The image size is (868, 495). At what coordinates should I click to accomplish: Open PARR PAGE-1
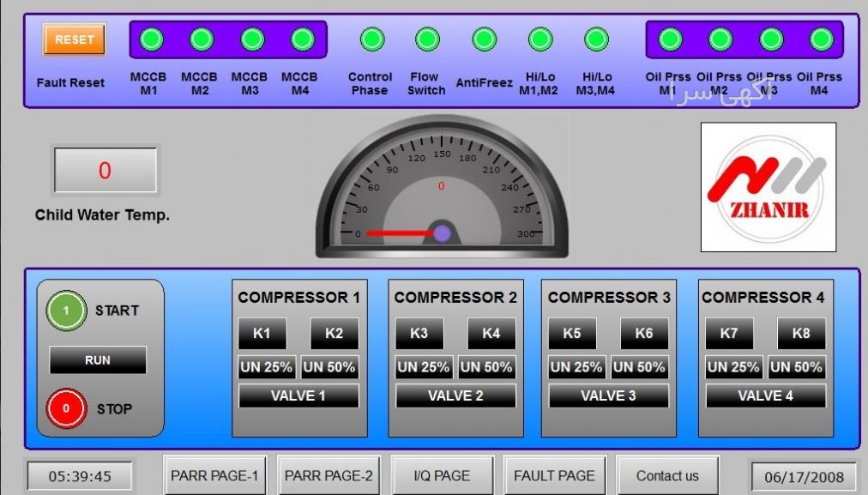(214, 475)
